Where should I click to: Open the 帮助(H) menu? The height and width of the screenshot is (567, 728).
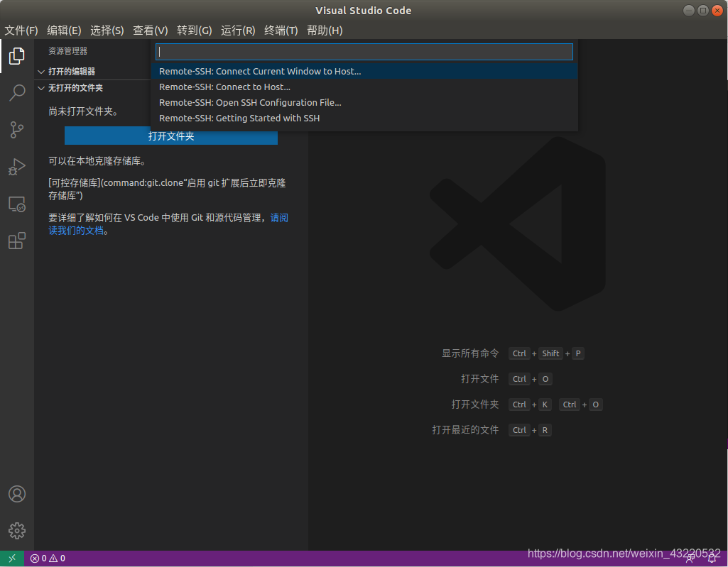coord(325,31)
